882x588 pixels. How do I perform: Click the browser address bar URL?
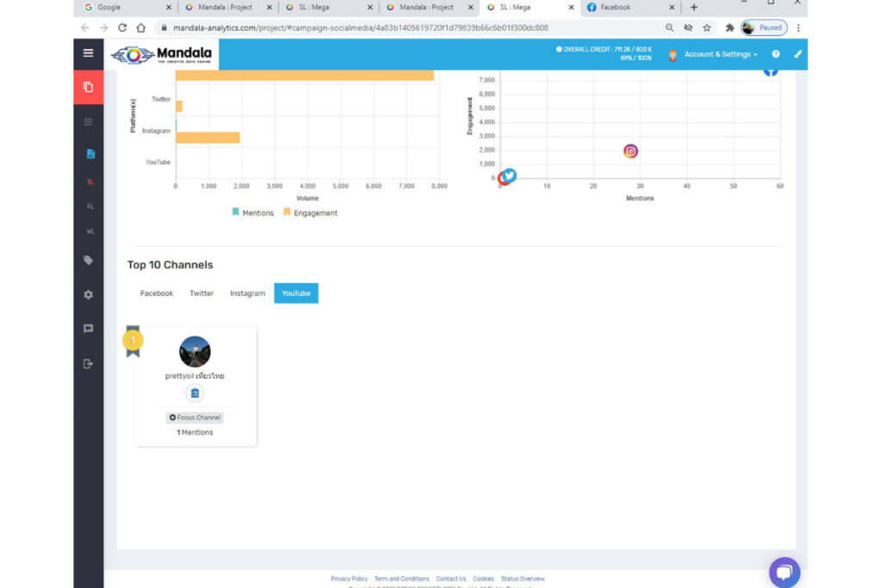[x=360, y=28]
